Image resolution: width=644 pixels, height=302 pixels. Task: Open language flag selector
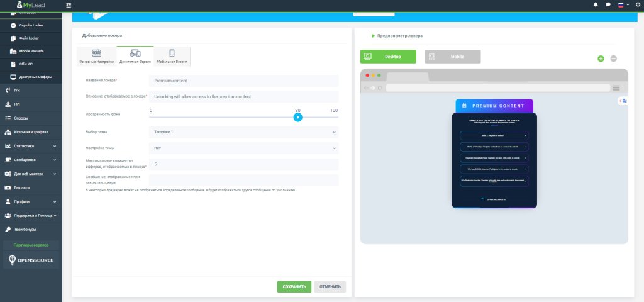click(623, 5)
